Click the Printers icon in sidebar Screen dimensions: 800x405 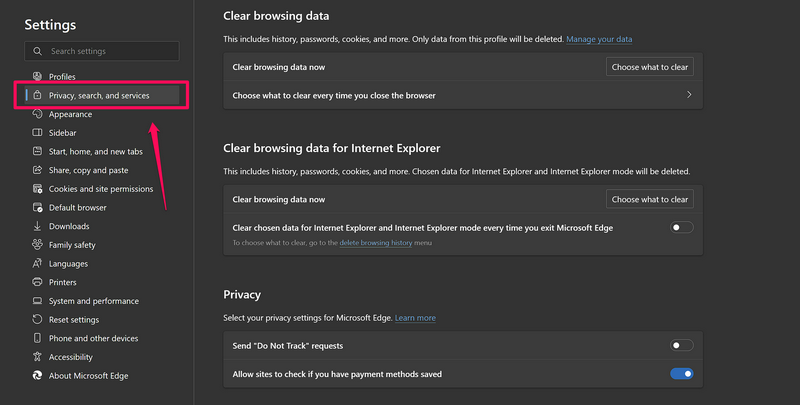37,282
